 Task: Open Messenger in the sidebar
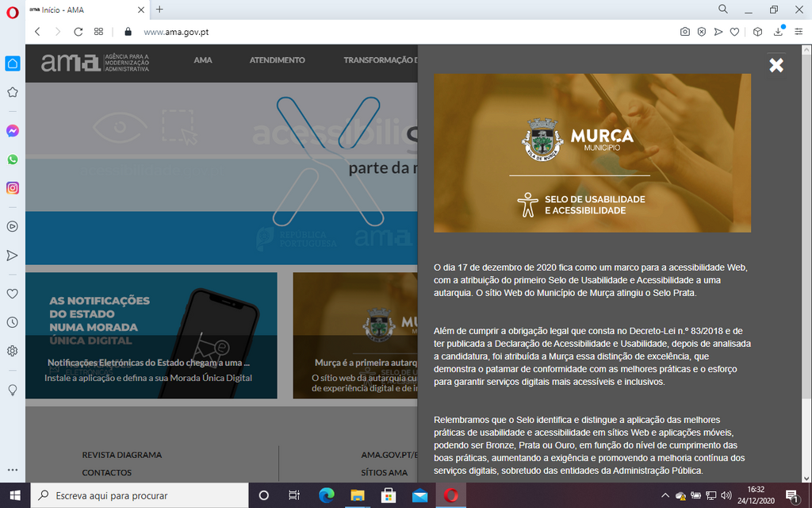[x=13, y=131]
